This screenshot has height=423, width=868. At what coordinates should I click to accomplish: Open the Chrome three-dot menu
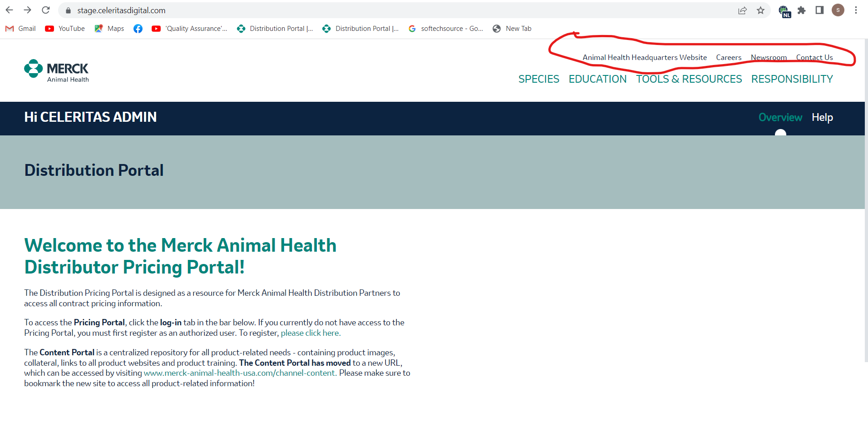coord(856,10)
